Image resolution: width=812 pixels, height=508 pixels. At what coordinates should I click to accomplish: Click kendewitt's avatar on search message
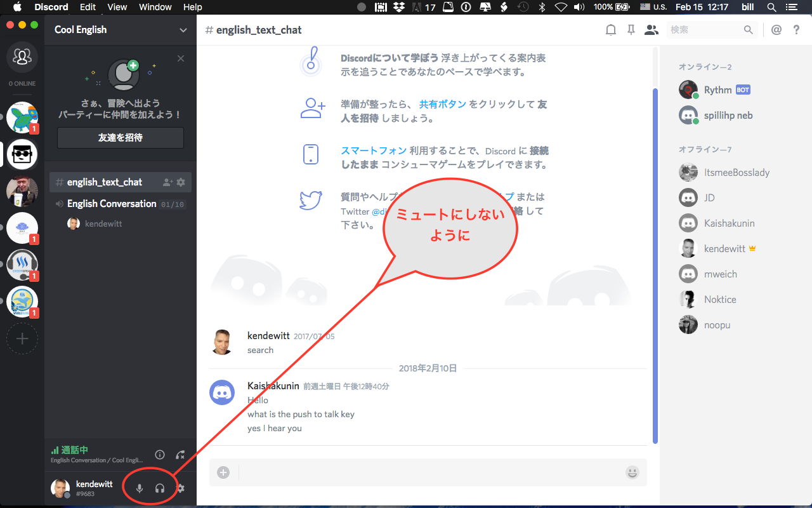222,342
